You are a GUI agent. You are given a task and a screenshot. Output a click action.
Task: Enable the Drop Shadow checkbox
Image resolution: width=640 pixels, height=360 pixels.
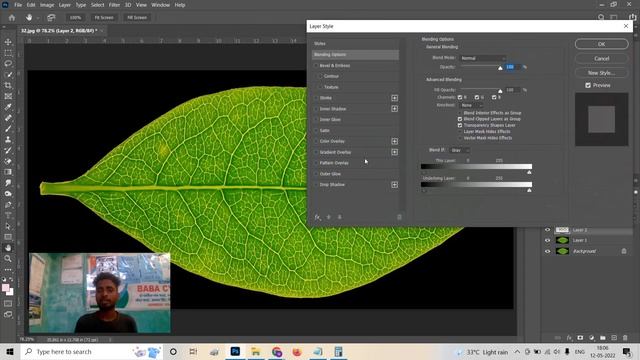point(316,184)
